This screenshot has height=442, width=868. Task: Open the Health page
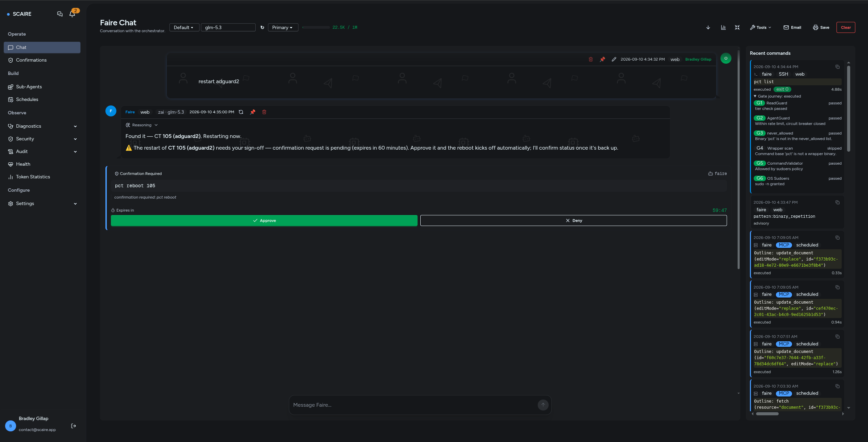pos(42,164)
